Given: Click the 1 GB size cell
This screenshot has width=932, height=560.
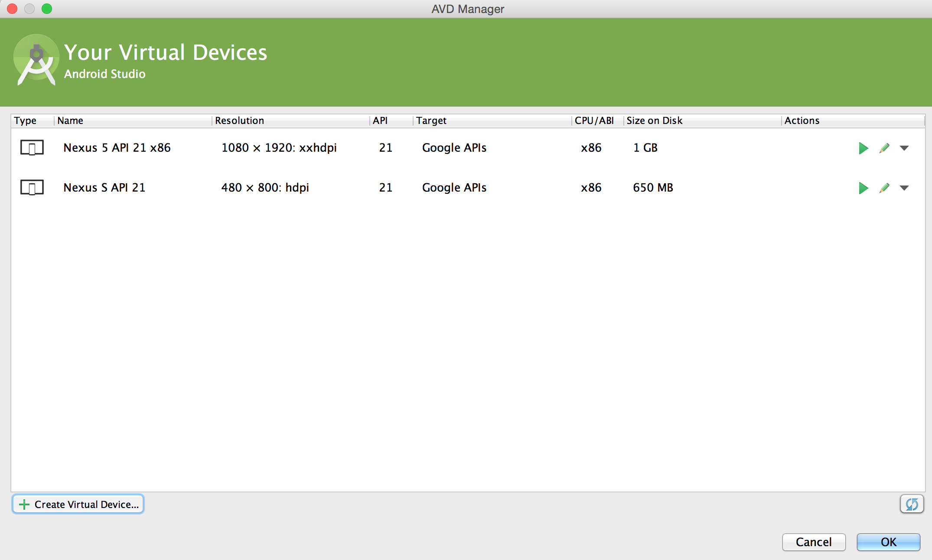Looking at the screenshot, I should (645, 148).
